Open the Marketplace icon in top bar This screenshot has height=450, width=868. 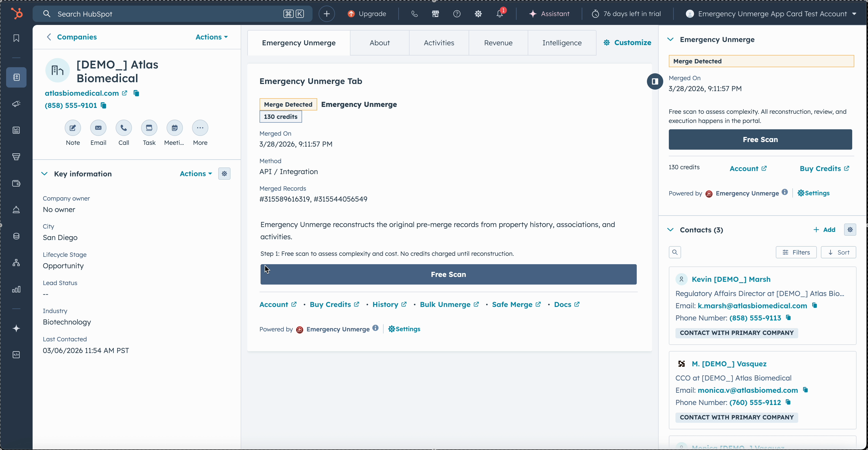point(435,14)
